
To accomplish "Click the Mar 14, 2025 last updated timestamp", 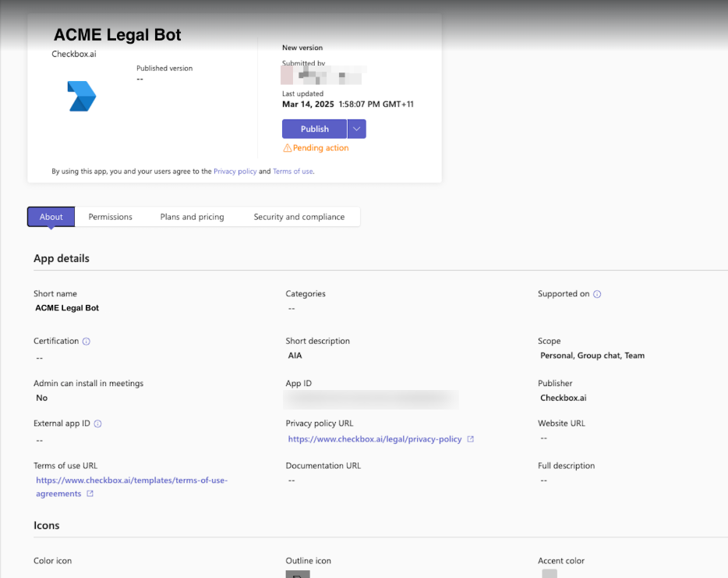I will tap(348, 104).
